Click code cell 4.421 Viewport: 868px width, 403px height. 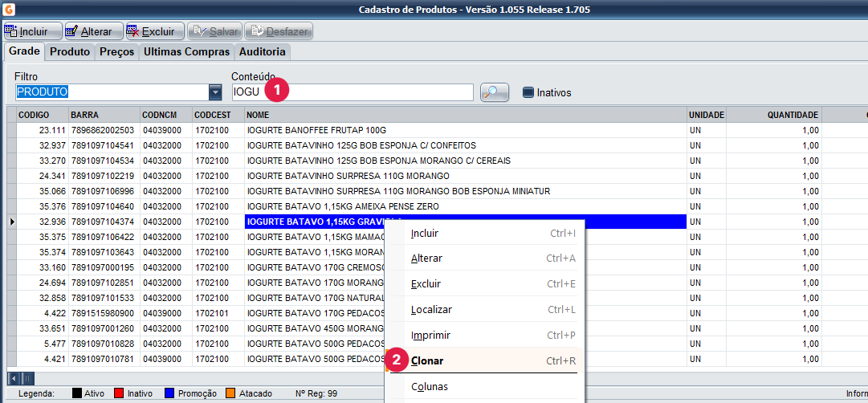(x=42, y=359)
